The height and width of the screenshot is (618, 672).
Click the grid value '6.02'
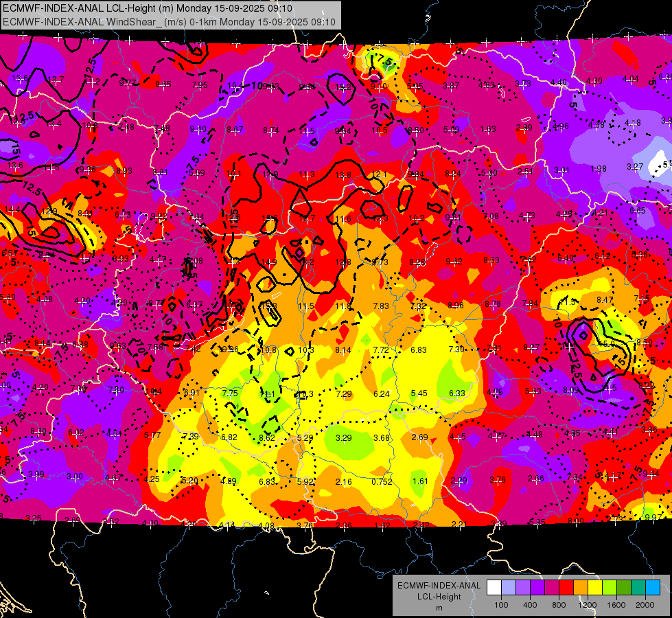coord(76,433)
